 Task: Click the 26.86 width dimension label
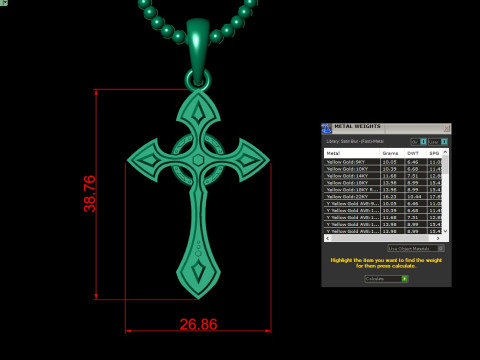coord(198,324)
